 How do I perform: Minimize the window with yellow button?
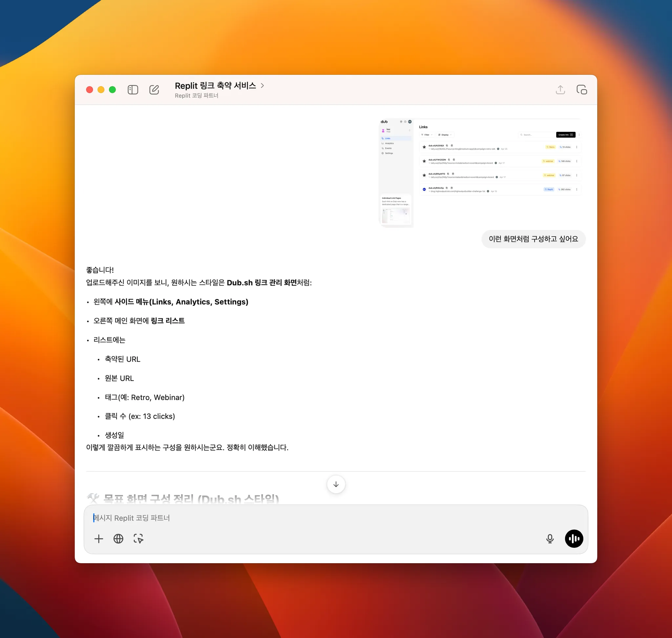(x=101, y=90)
